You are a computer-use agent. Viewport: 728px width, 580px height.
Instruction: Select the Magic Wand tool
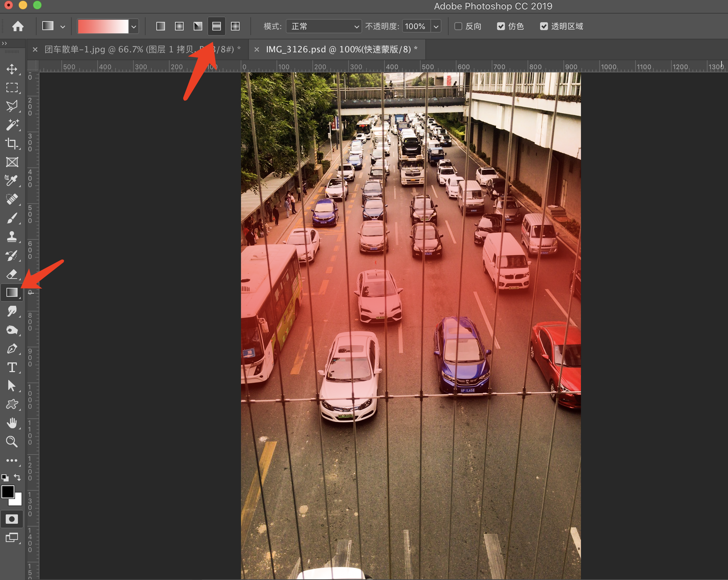click(x=12, y=125)
